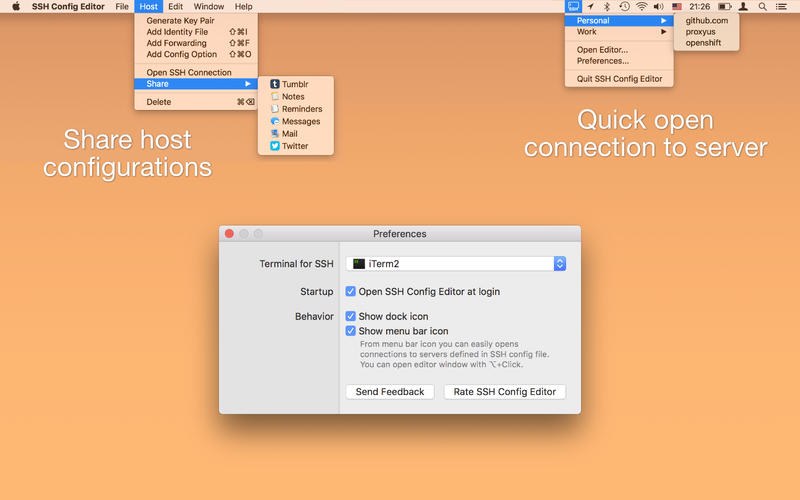The image size is (800, 500).
Task: Open the Window menu
Action: point(209,7)
